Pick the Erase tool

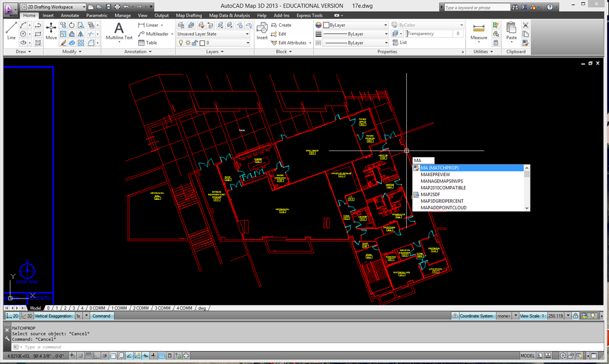[63, 43]
